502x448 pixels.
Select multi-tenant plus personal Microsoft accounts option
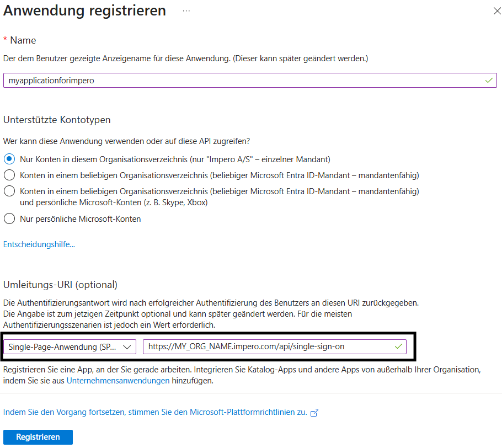pos(9,191)
